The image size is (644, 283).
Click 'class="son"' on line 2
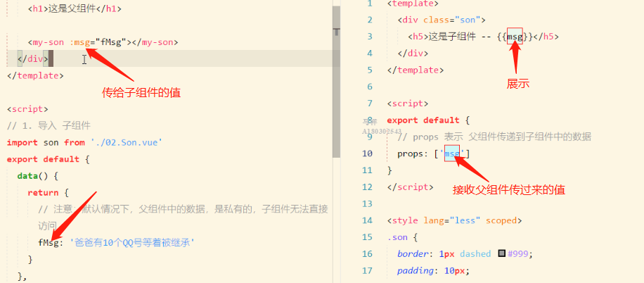pyautogui.click(x=452, y=20)
